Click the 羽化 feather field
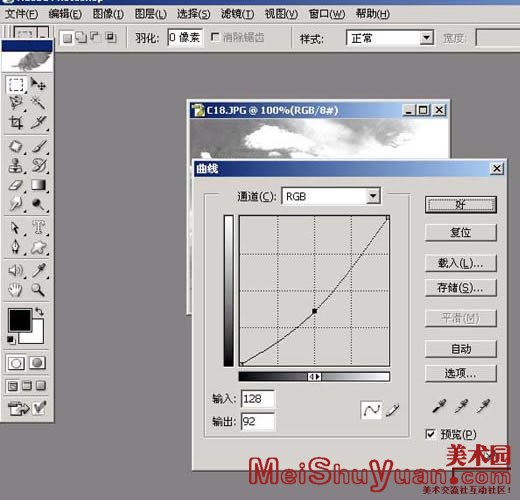The height and width of the screenshot is (500, 520). pyautogui.click(x=185, y=37)
